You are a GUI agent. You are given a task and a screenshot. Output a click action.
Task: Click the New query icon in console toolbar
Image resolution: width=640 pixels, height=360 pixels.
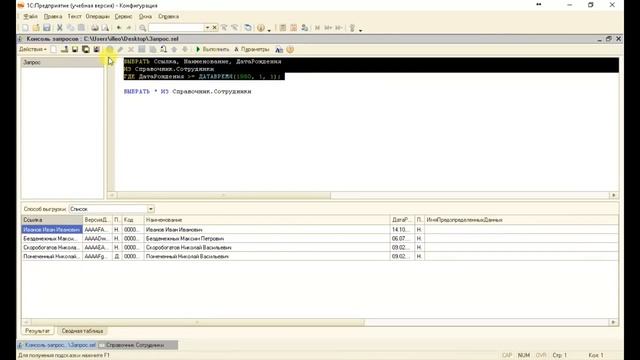pyautogui.click(x=53, y=49)
